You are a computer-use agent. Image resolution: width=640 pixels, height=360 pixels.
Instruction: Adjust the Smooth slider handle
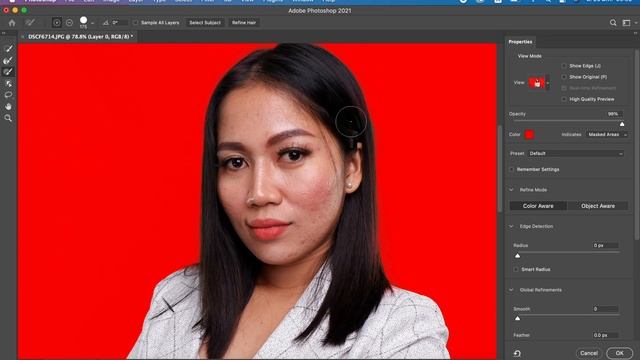click(x=518, y=318)
